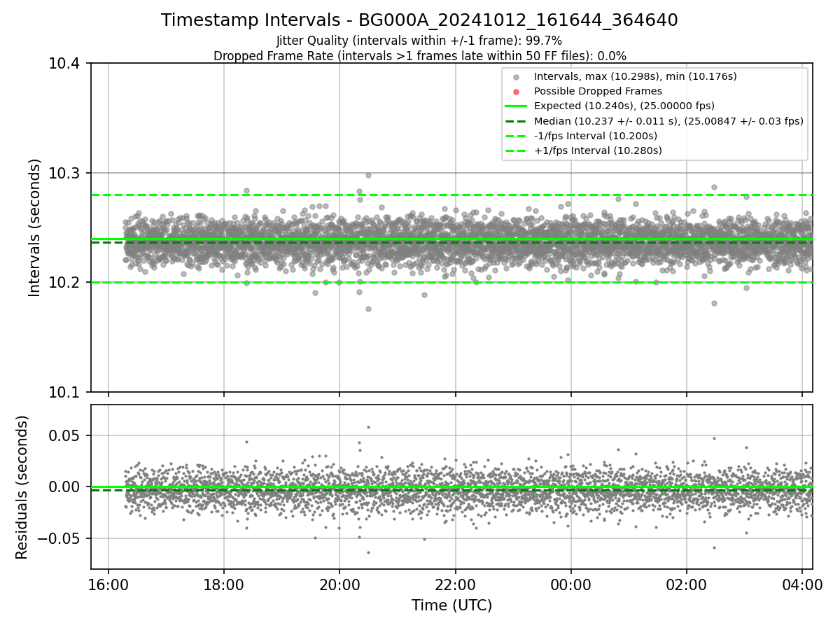Click the 'Intervals (seconds)' y-axis label

(35, 227)
